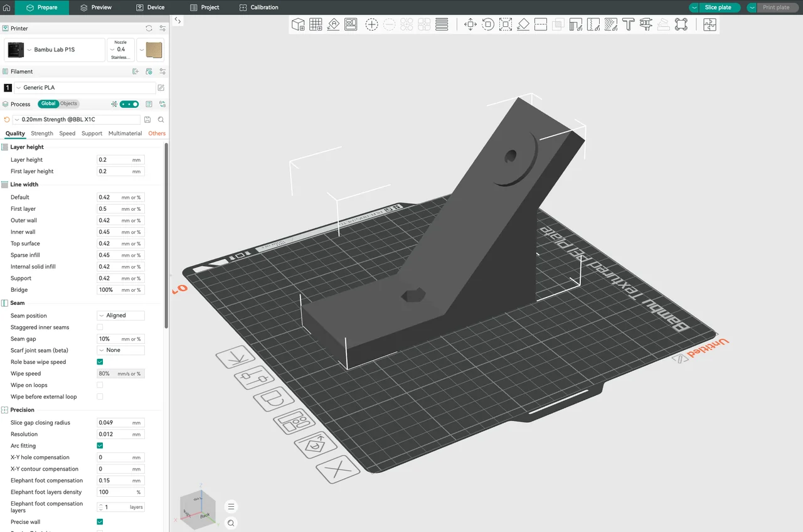Switch to the Preview tab
Viewport: 803px width, 532px height.
click(96, 8)
